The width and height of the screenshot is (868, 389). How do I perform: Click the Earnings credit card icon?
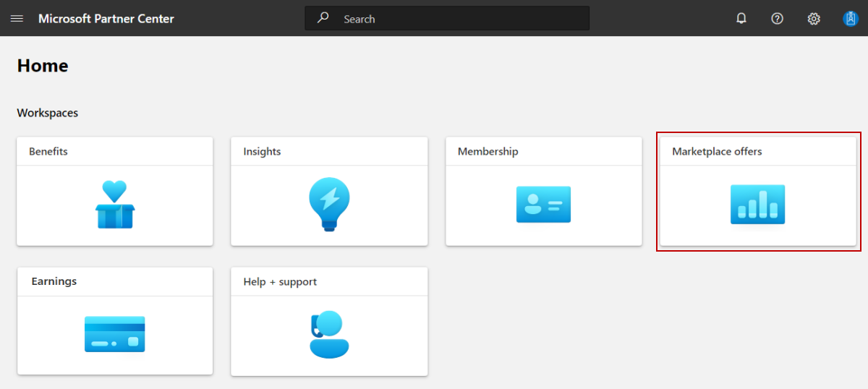point(114,334)
